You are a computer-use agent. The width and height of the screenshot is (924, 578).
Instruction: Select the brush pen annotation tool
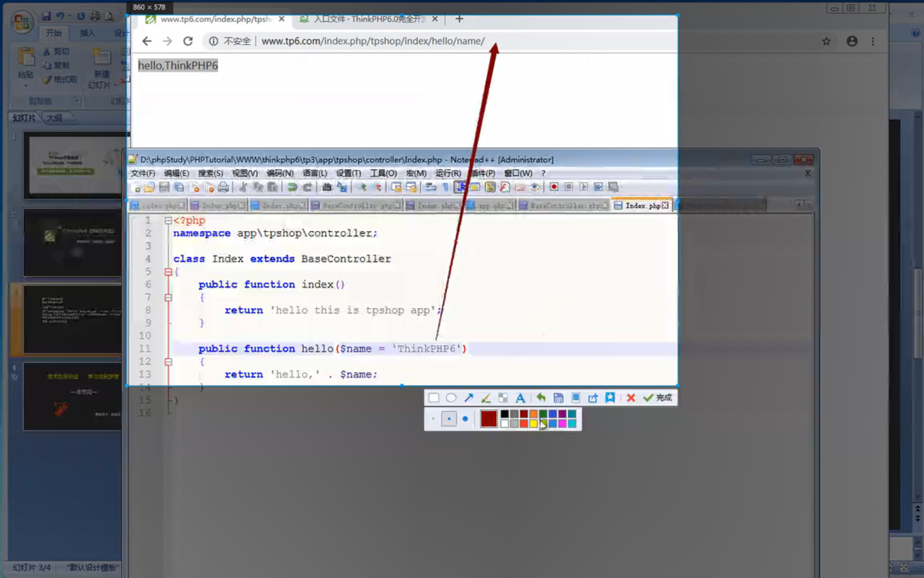(486, 397)
